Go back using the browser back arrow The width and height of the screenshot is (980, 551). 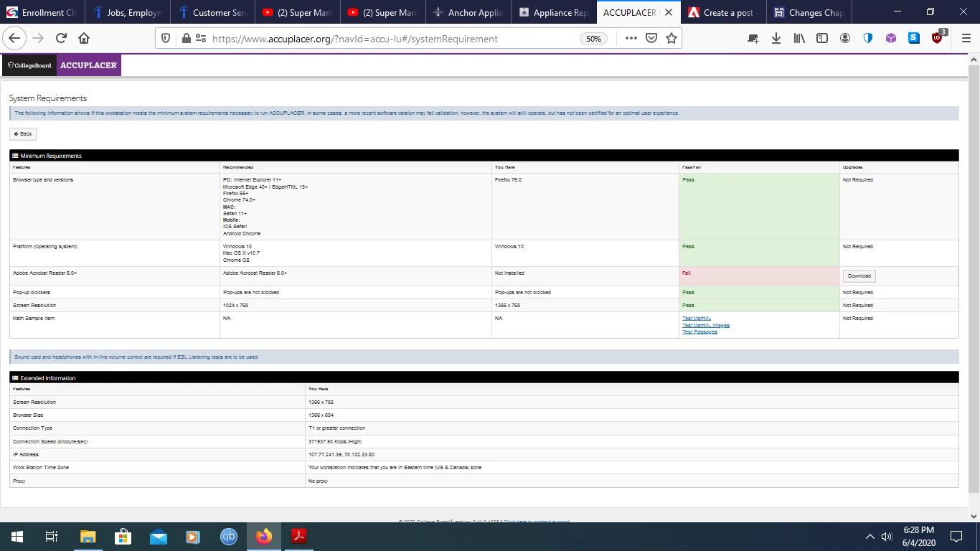click(x=15, y=38)
